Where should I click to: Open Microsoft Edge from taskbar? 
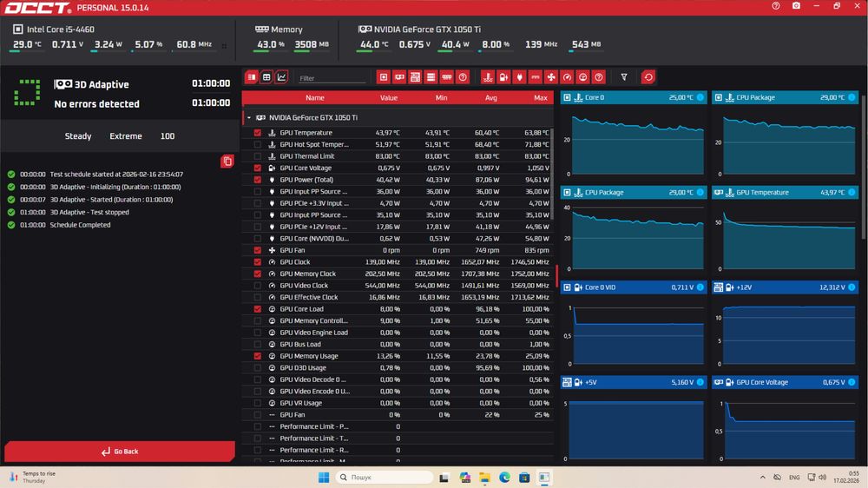[505, 477]
